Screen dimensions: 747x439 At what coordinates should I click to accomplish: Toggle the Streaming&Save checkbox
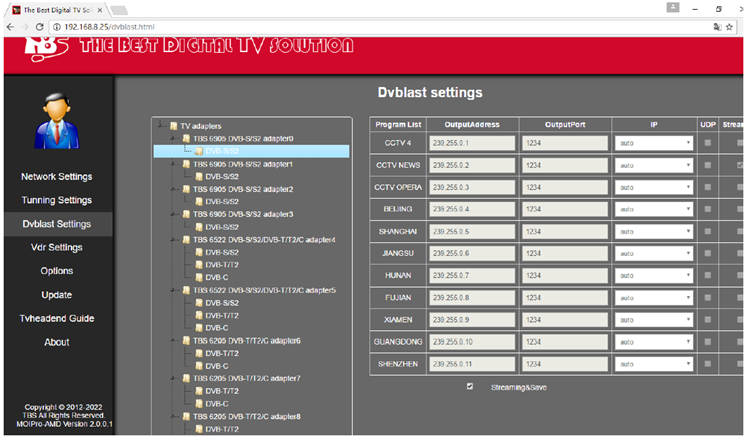tap(471, 386)
